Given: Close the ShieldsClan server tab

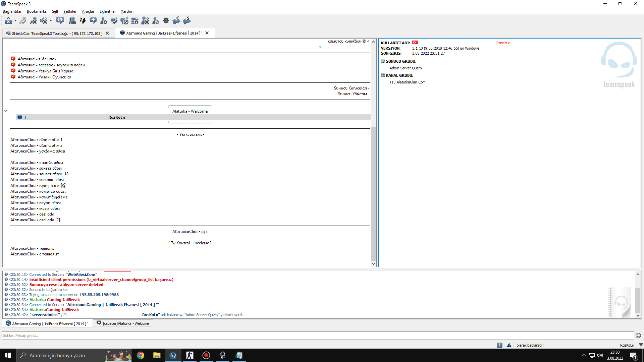Looking at the screenshot, I should (x=107, y=33).
